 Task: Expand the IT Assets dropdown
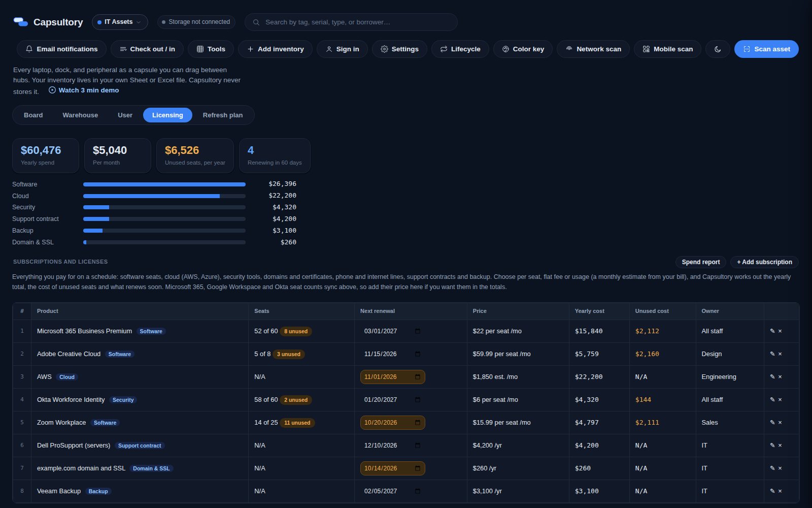[x=120, y=22]
